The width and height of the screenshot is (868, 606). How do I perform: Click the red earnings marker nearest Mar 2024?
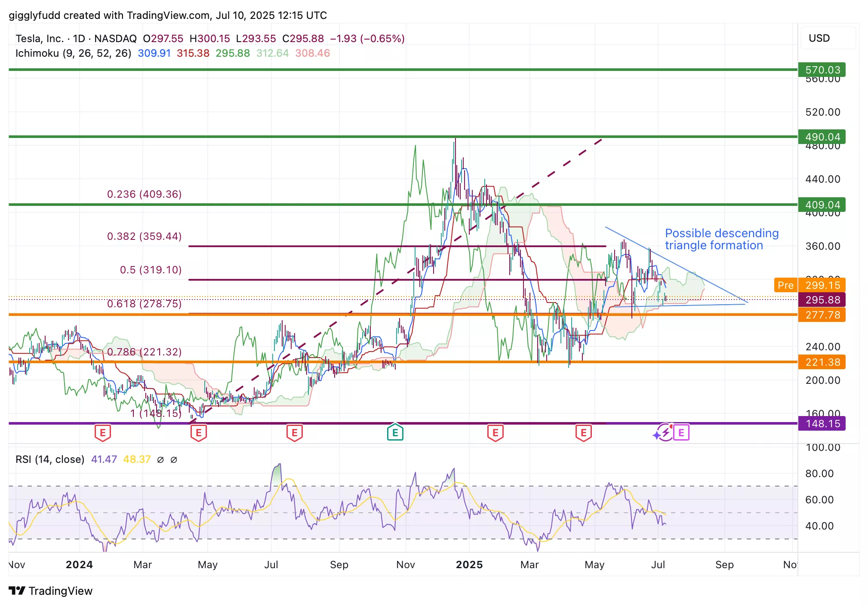coord(102,432)
